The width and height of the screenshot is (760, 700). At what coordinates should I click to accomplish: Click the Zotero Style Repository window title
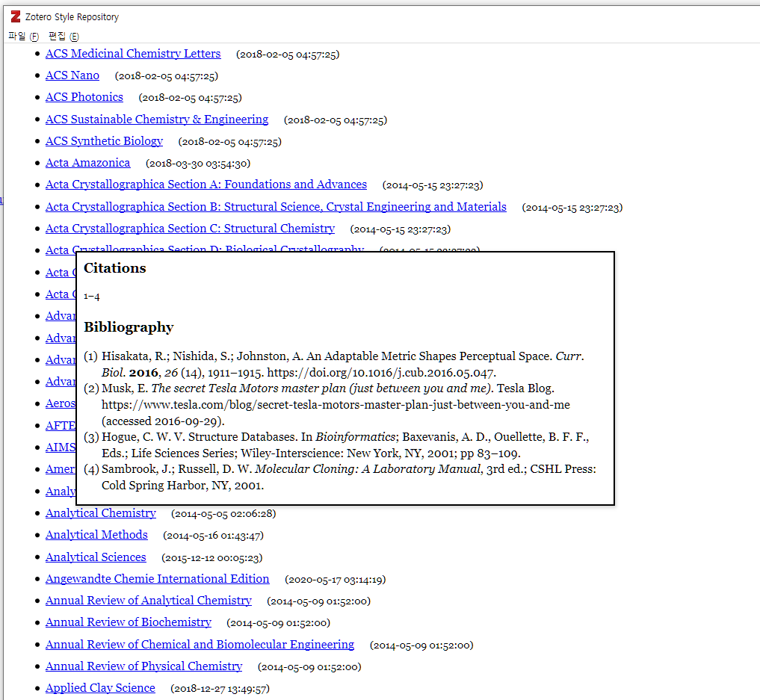tap(72, 17)
